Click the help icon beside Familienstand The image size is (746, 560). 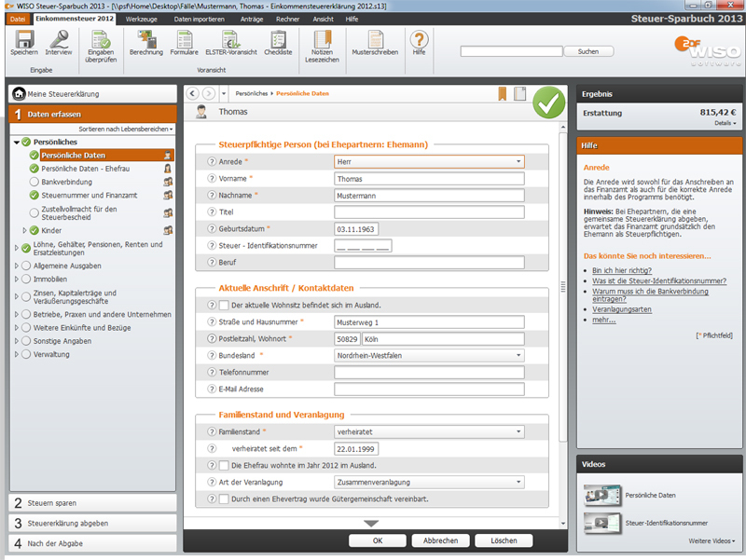point(213,431)
